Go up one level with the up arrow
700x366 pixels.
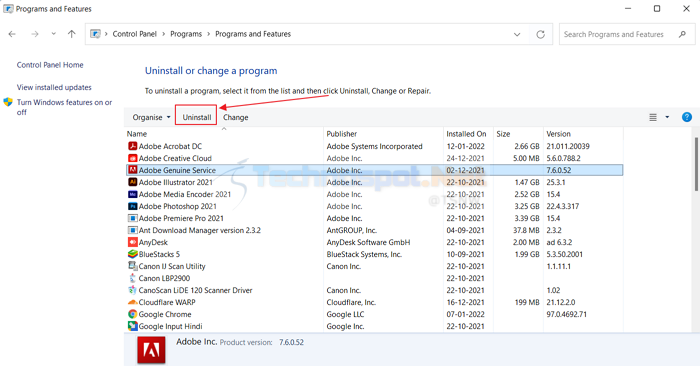tap(71, 34)
